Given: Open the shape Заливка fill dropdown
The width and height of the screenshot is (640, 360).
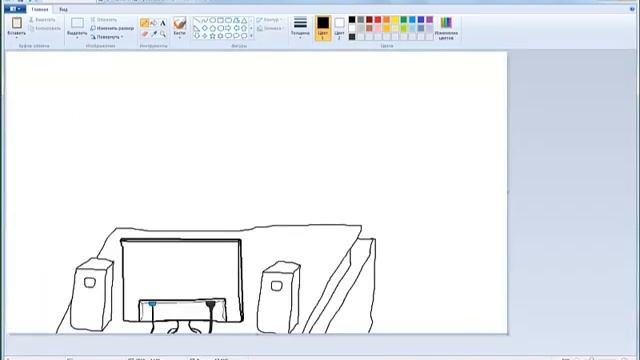Looking at the screenshot, I should [x=269, y=29].
